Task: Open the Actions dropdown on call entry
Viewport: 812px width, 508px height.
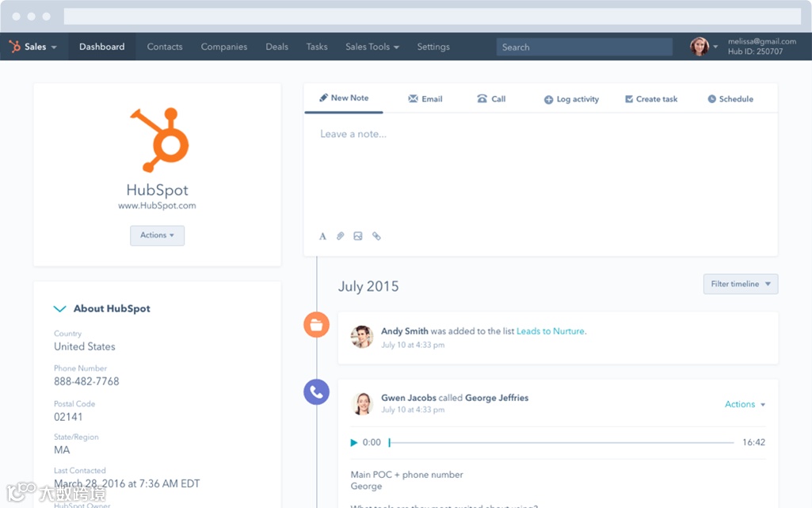Action: click(745, 404)
